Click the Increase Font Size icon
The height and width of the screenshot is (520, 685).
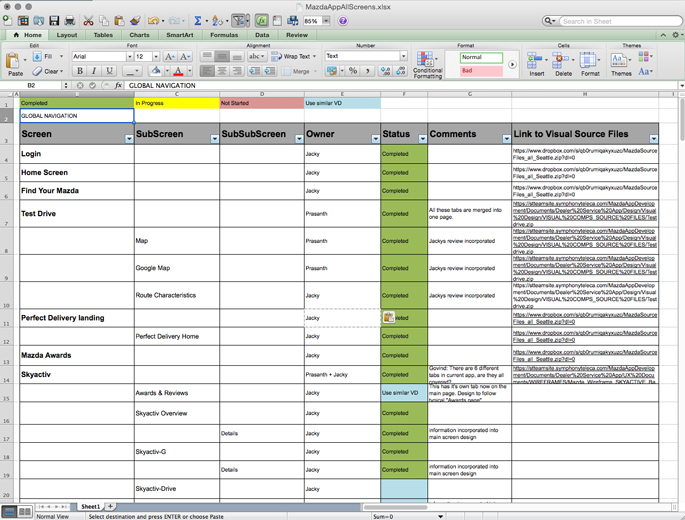coord(170,56)
